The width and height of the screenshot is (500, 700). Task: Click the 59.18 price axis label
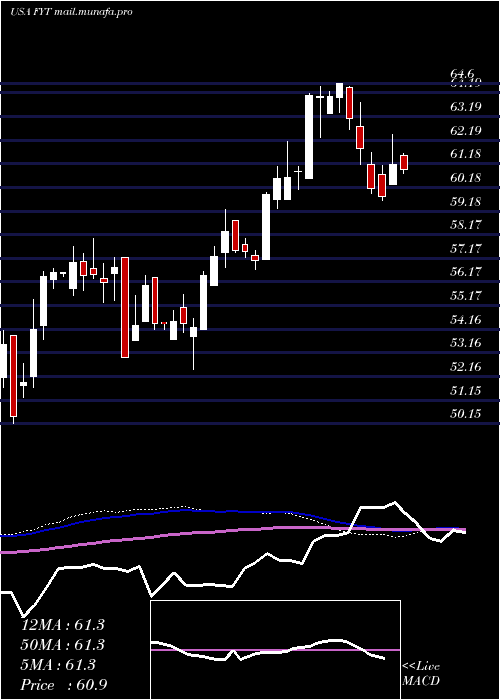click(466, 202)
